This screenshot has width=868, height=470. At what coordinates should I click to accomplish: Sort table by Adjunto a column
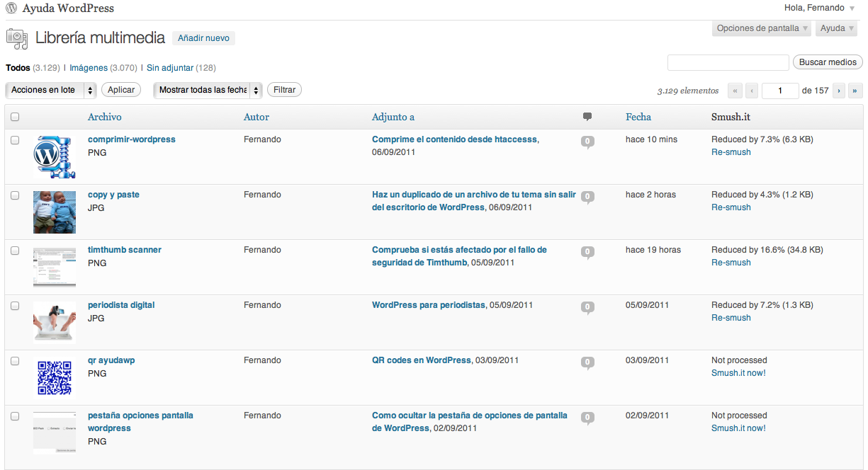393,117
